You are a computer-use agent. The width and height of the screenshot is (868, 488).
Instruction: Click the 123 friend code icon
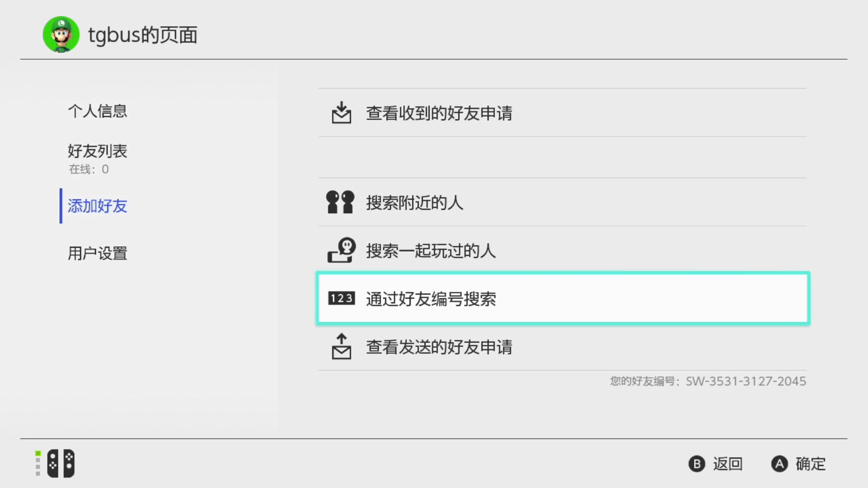click(x=341, y=298)
